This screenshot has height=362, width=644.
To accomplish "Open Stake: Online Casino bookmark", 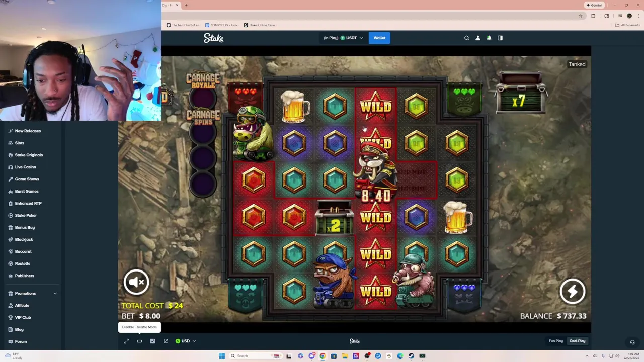I will point(260,25).
